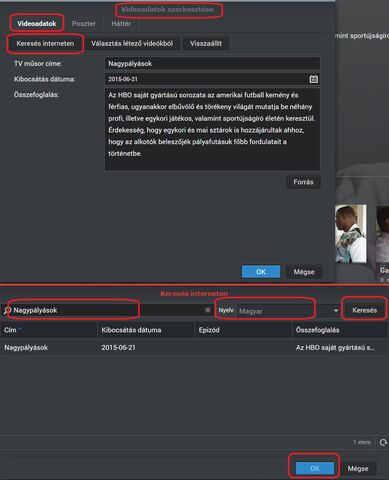Expand the Nyelv language dropdown arrow
This screenshot has width=389, height=480.
[336, 310]
